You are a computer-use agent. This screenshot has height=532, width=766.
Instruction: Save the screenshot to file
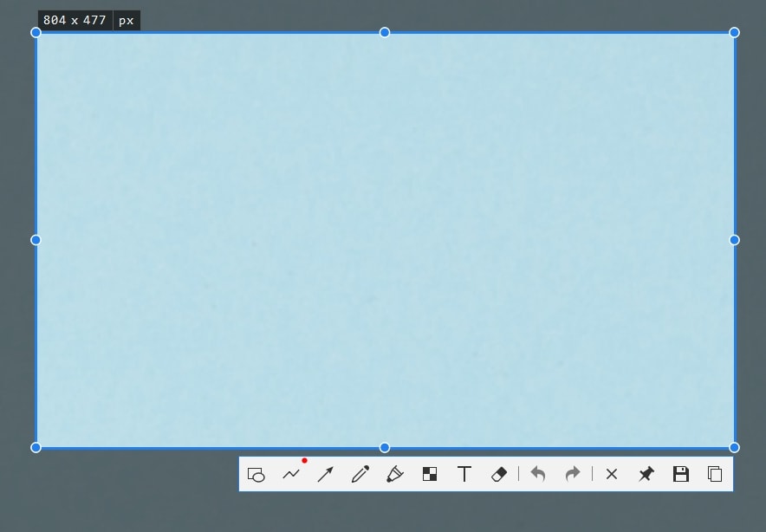681,474
